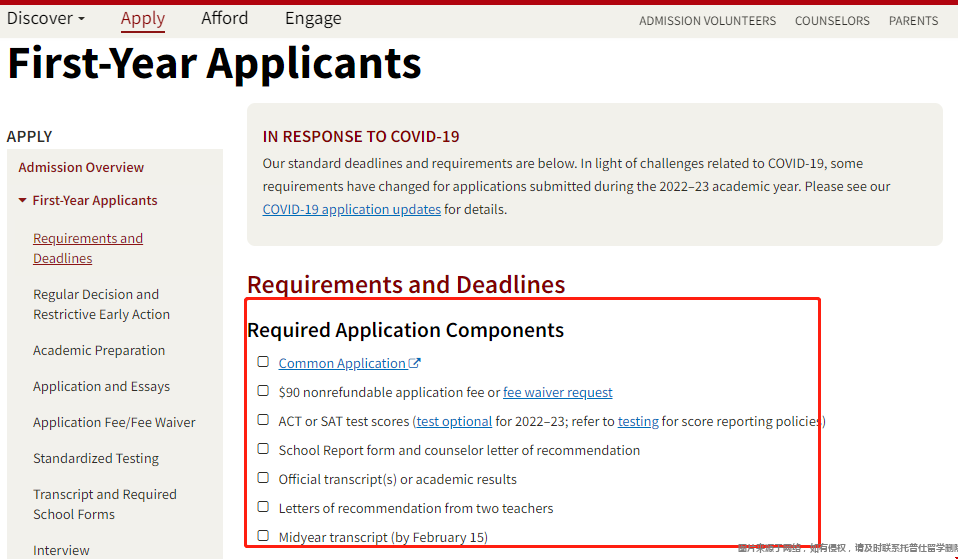Check the ACT or SAT scores checkbox

pyautogui.click(x=263, y=420)
